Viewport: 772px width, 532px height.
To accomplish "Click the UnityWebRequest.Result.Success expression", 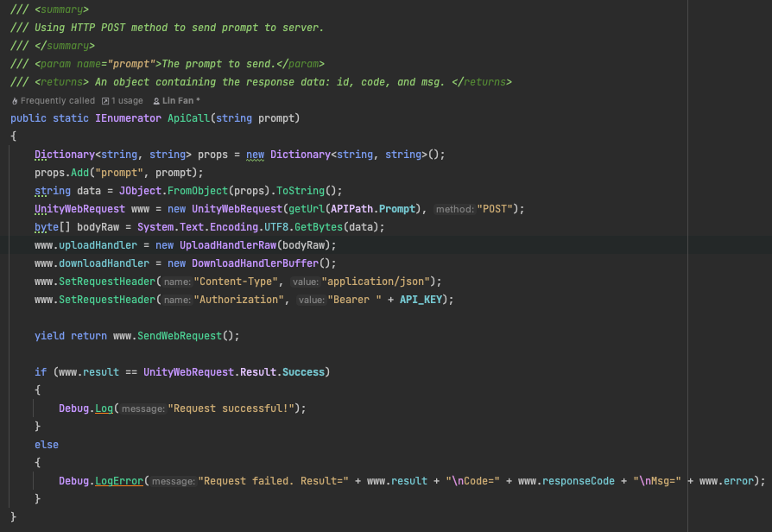I will point(234,372).
